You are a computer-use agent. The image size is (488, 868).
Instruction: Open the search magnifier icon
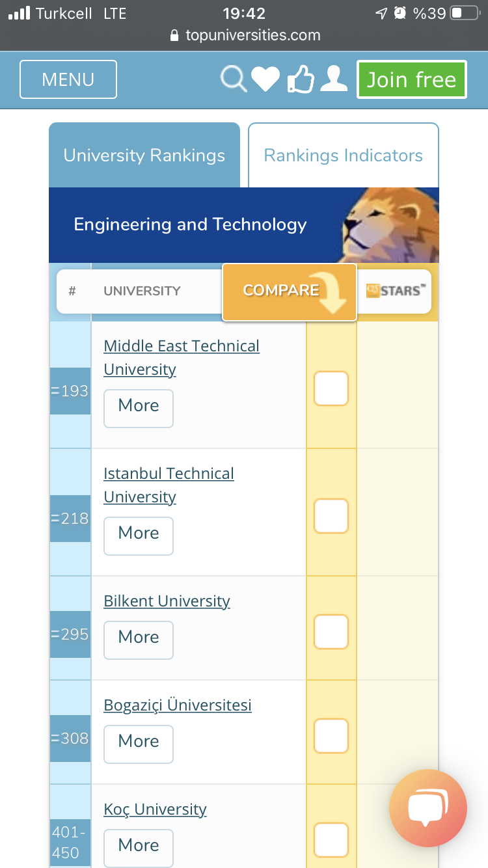pos(233,80)
